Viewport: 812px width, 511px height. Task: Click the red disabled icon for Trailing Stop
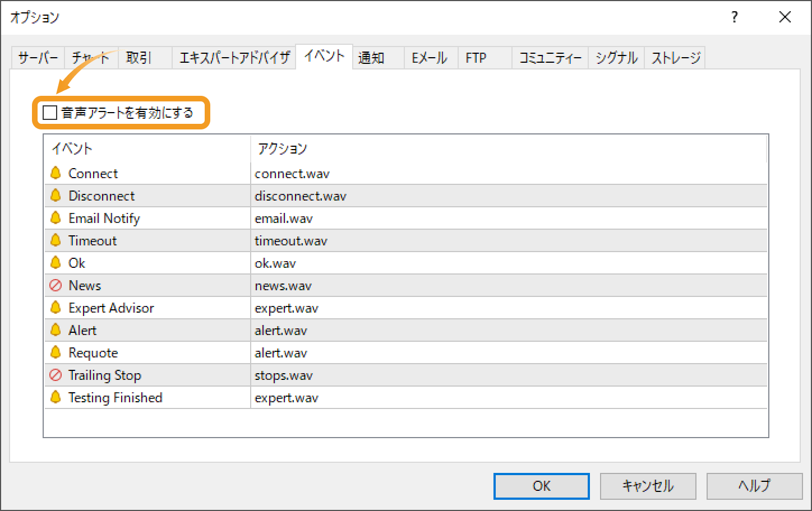click(56, 375)
